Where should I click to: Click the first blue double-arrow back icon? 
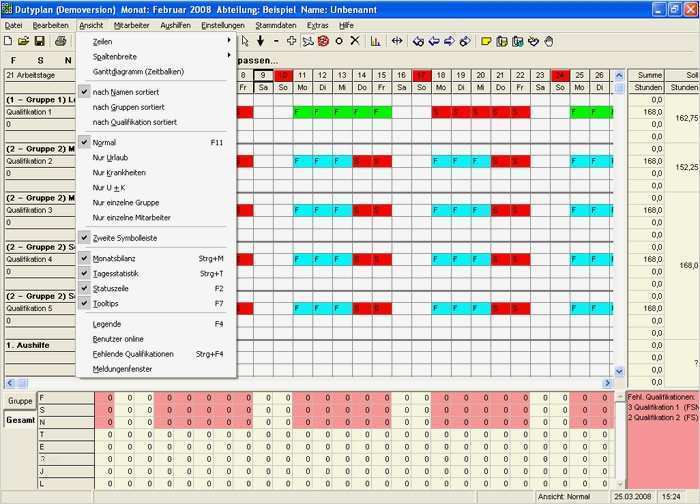(418, 42)
